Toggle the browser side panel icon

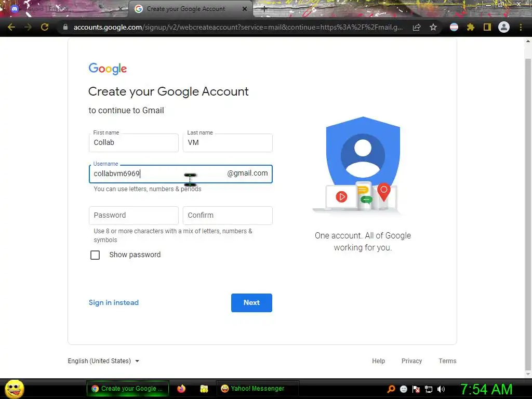487,27
